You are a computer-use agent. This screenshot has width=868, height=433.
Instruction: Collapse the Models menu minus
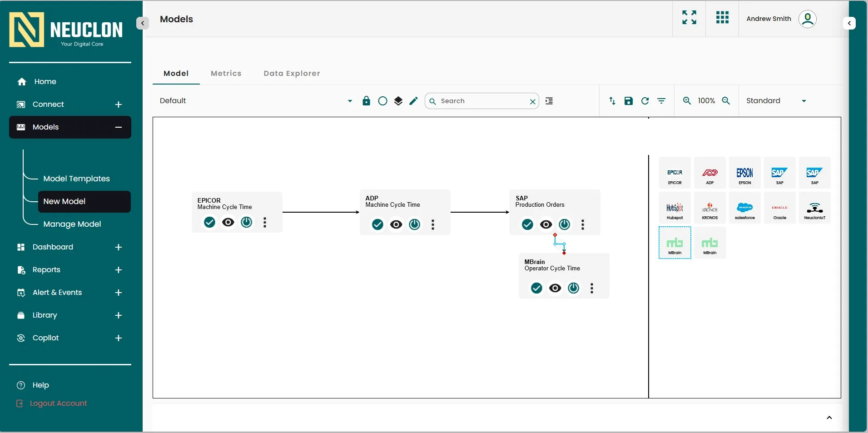[x=119, y=127]
